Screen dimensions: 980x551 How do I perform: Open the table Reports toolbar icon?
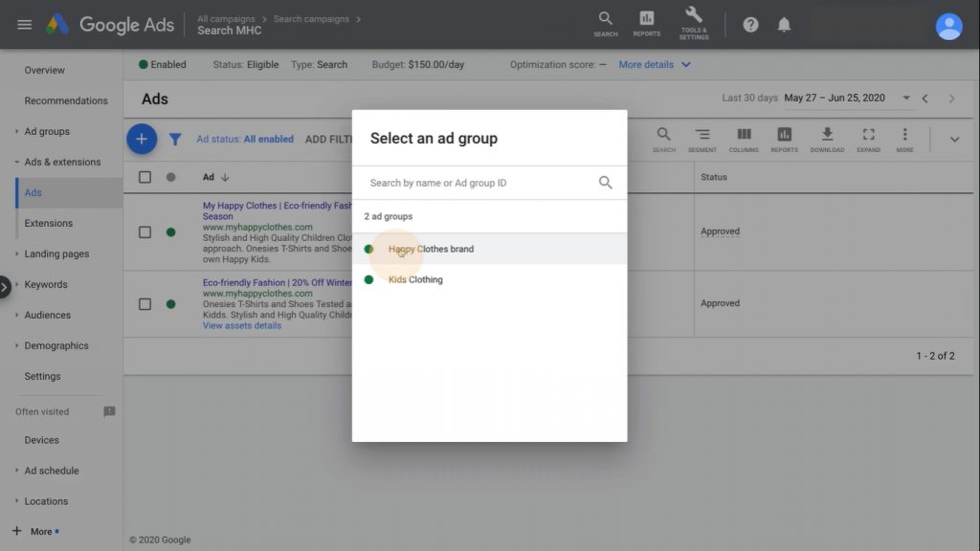(x=784, y=140)
